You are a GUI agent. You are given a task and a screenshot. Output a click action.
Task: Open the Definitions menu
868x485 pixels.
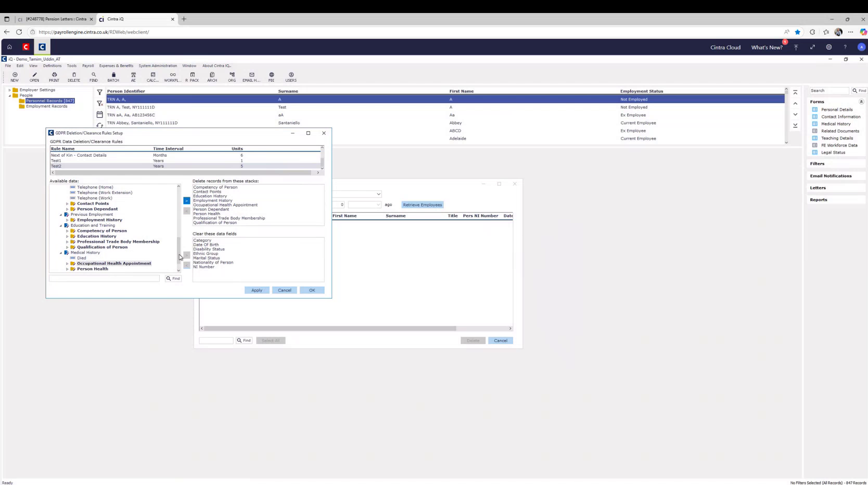pyautogui.click(x=52, y=66)
